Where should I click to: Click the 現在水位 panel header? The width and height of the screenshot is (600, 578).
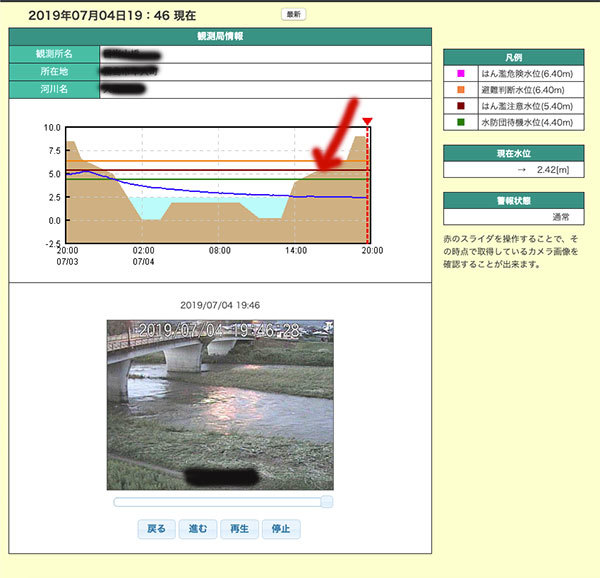point(512,153)
